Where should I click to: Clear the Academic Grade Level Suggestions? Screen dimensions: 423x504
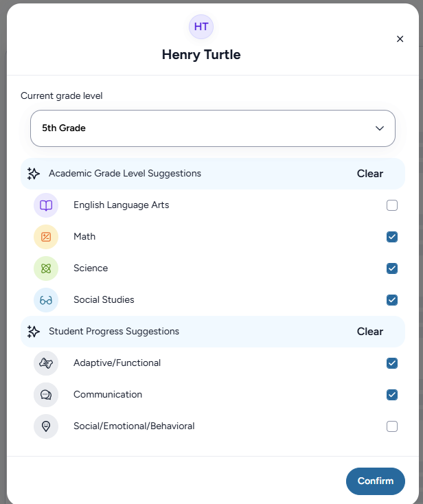pos(370,174)
